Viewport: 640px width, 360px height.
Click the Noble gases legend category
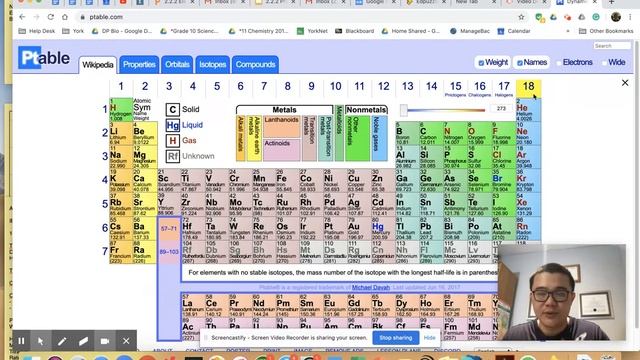(x=380, y=138)
